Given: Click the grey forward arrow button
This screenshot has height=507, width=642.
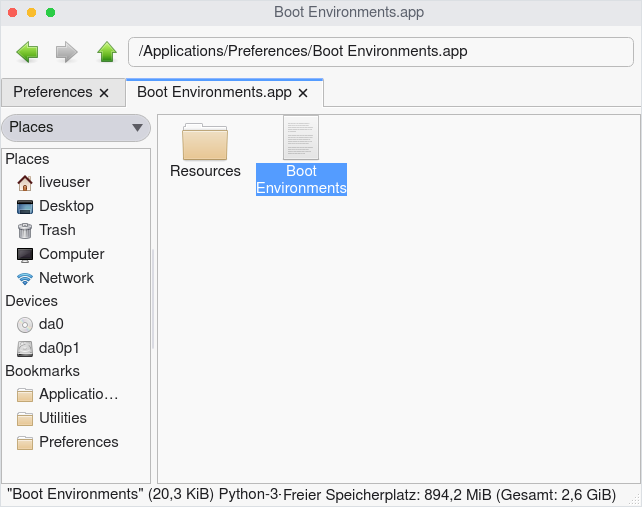Looking at the screenshot, I should 67,52.
